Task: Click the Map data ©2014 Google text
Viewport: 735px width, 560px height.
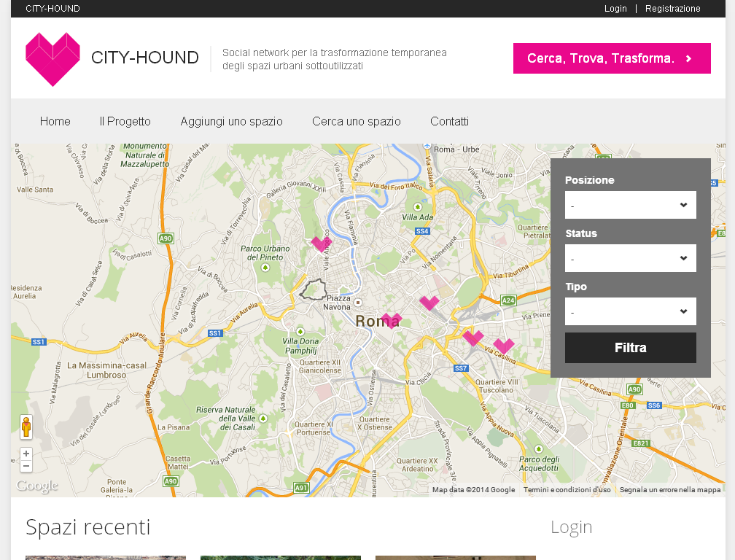Action: click(473, 490)
